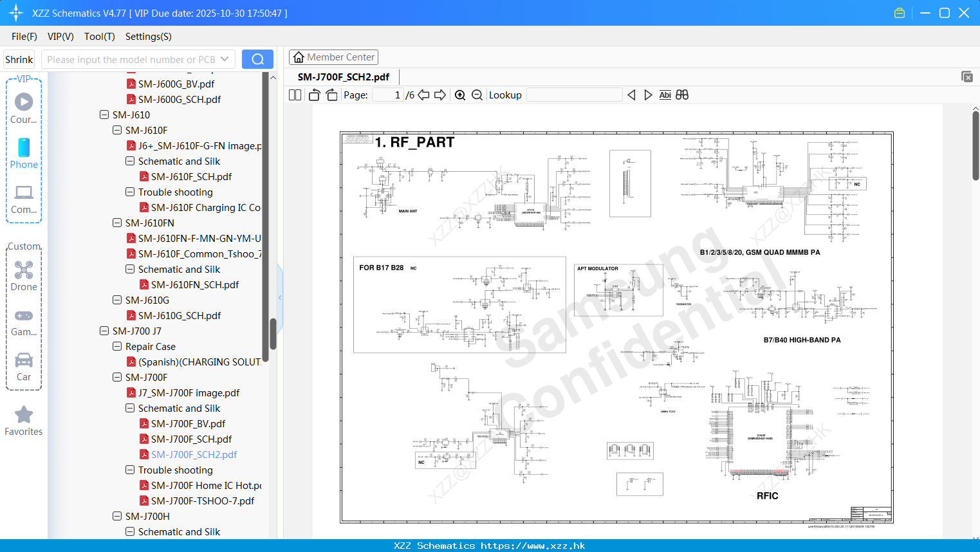Open the File(F) menu
The height and width of the screenshot is (552, 980).
point(24,37)
